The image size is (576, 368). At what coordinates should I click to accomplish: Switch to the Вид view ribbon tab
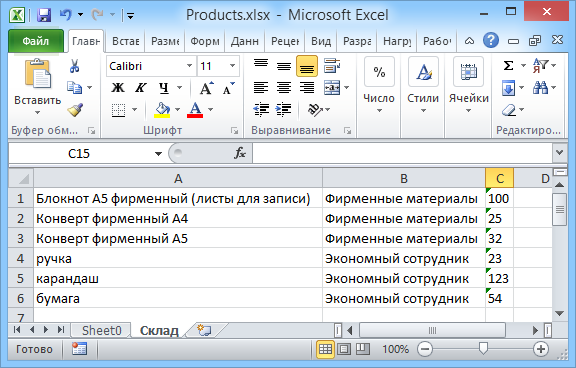click(321, 41)
